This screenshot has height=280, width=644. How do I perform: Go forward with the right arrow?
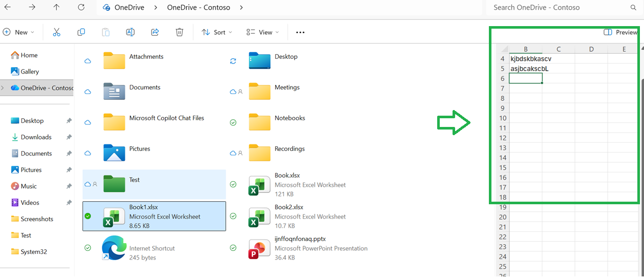point(32,7)
